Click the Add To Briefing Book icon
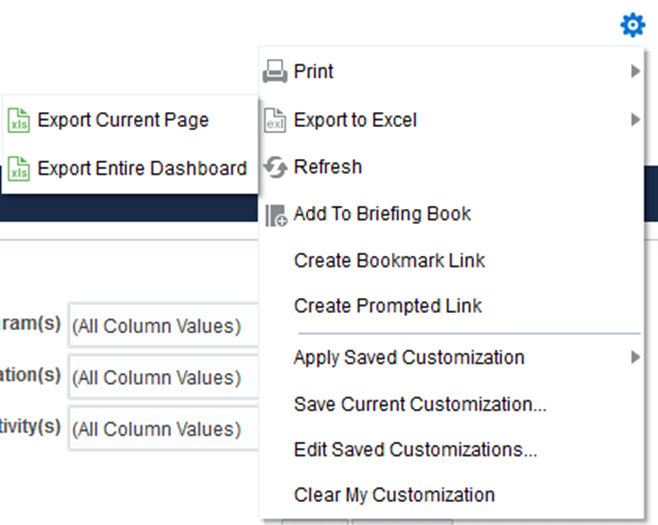Screen dimensions: 658x525 point(275,214)
